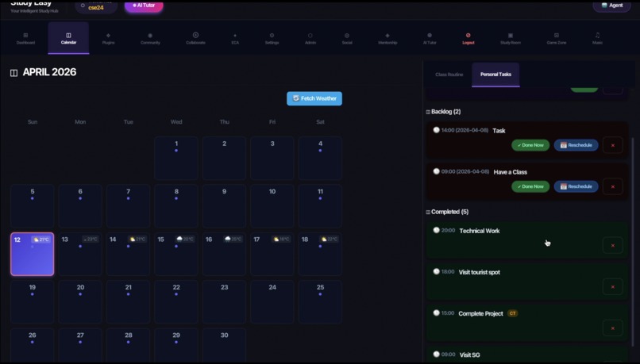Open the Collaborate nav icon
640x364 pixels.
195,35
